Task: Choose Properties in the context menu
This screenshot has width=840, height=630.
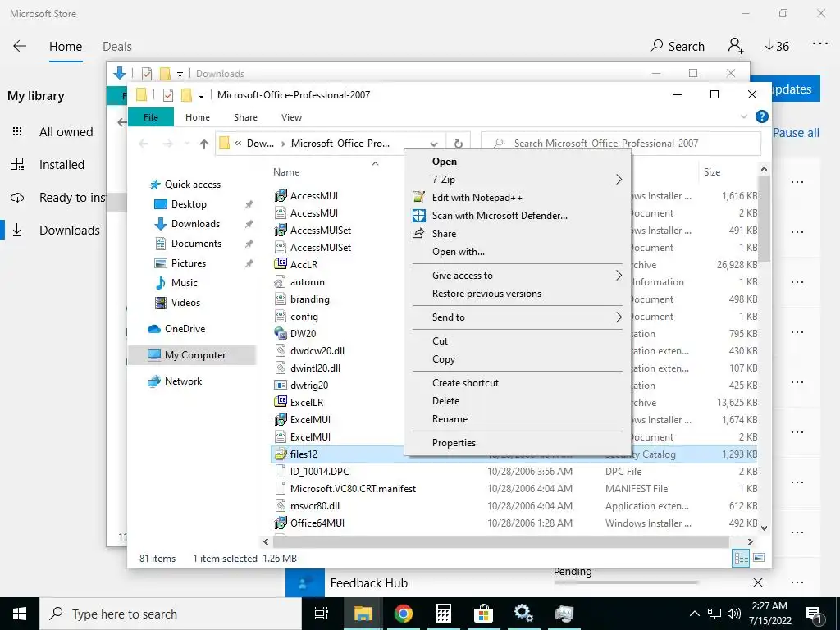Action: [x=454, y=442]
